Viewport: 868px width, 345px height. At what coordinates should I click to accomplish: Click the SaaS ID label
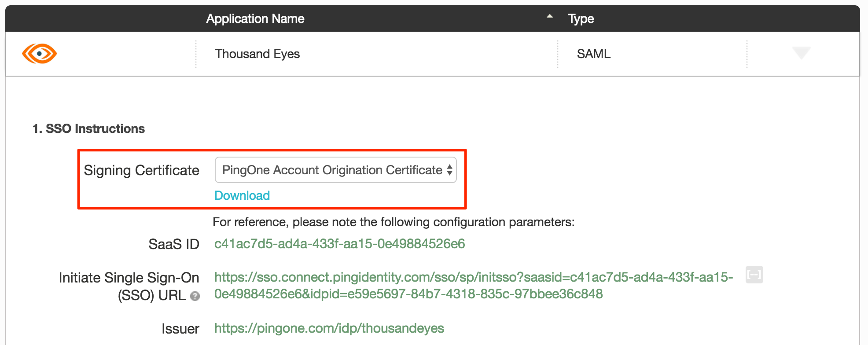point(174,244)
